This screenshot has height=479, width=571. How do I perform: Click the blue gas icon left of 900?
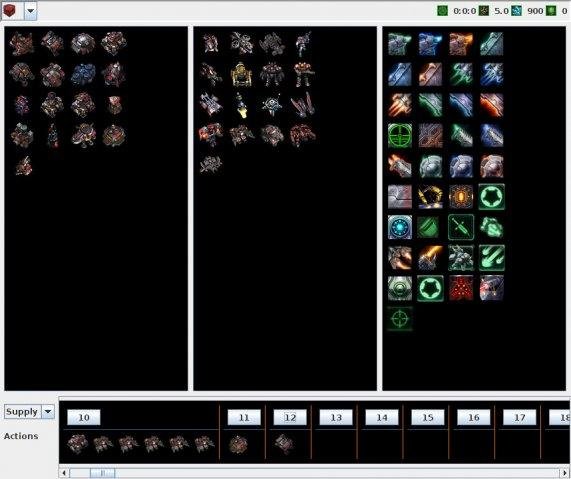click(x=516, y=11)
